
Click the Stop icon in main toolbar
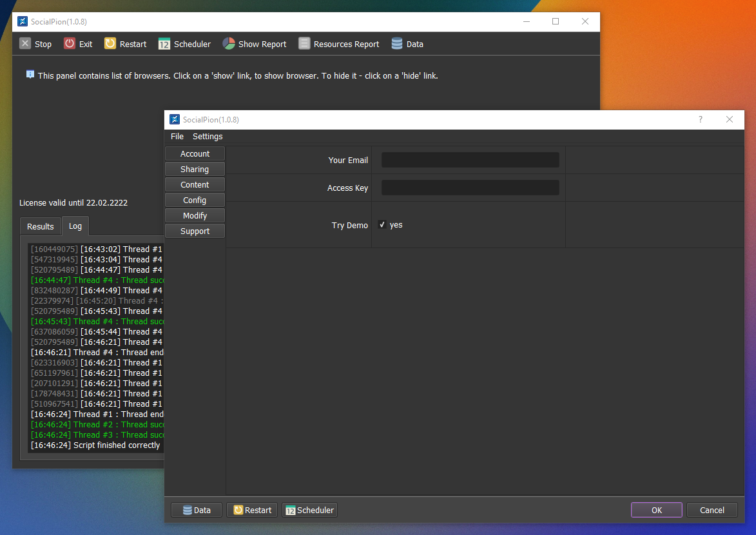25,44
